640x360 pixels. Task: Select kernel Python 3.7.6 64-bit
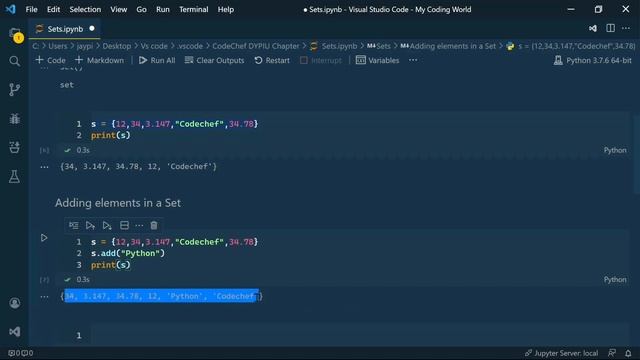[593, 60]
